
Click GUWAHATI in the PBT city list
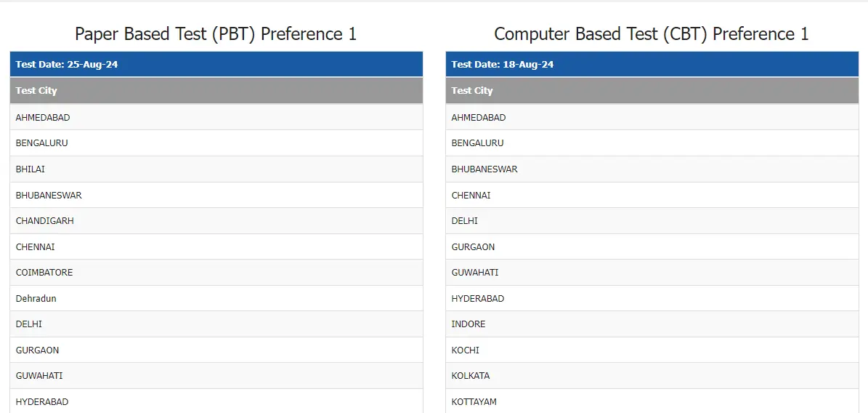coord(39,375)
